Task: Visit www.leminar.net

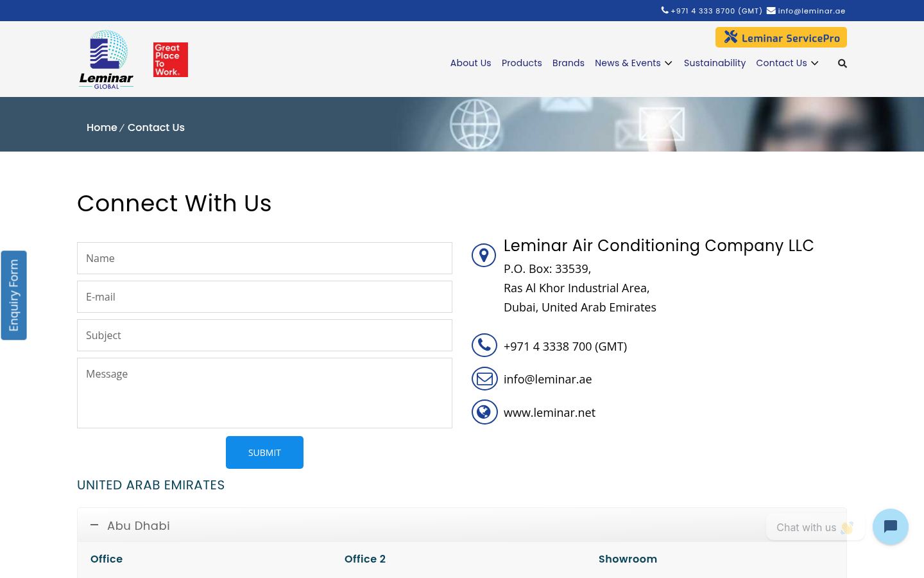Action: [549, 412]
